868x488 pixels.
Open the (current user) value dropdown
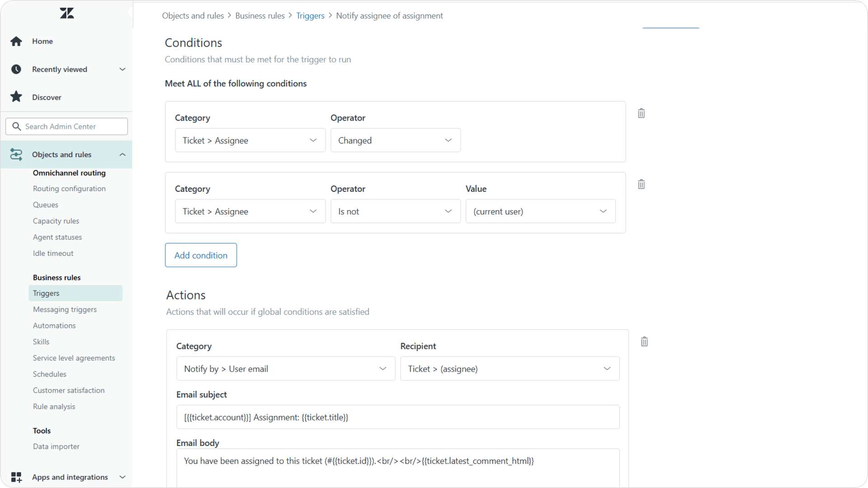(540, 211)
